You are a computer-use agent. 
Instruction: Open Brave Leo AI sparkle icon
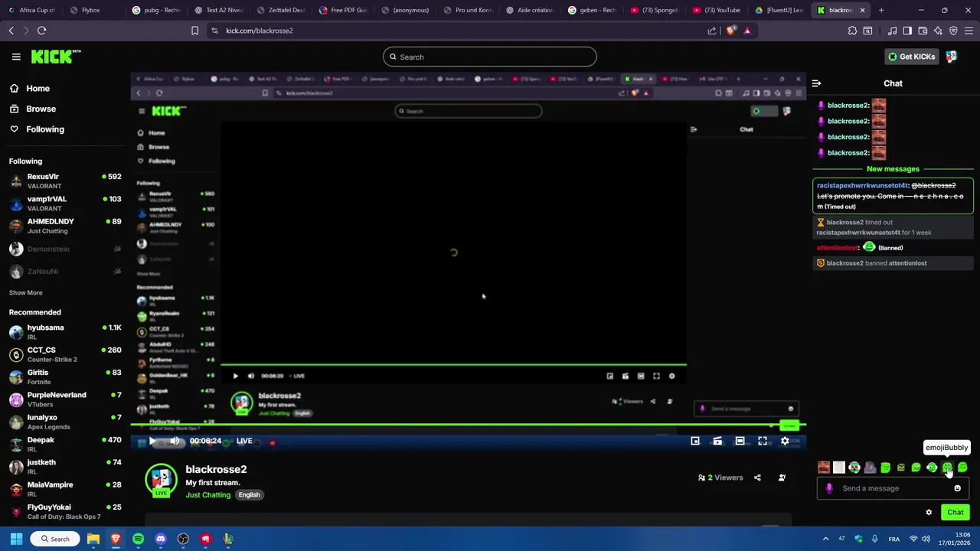coord(938,31)
